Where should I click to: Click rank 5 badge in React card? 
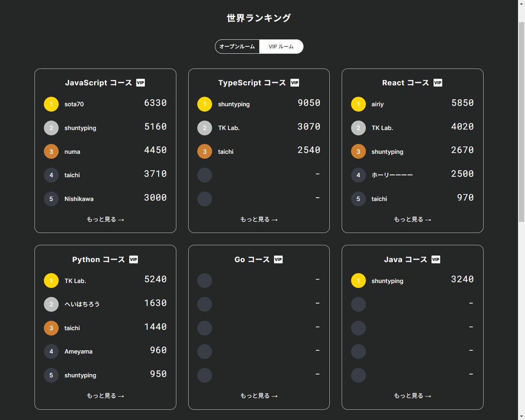click(358, 199)
